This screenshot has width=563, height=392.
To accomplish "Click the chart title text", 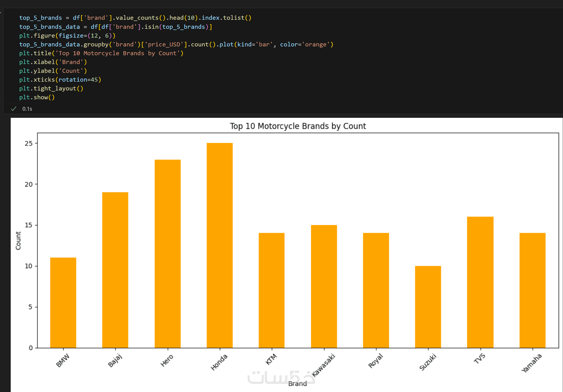I will point(298,126).
